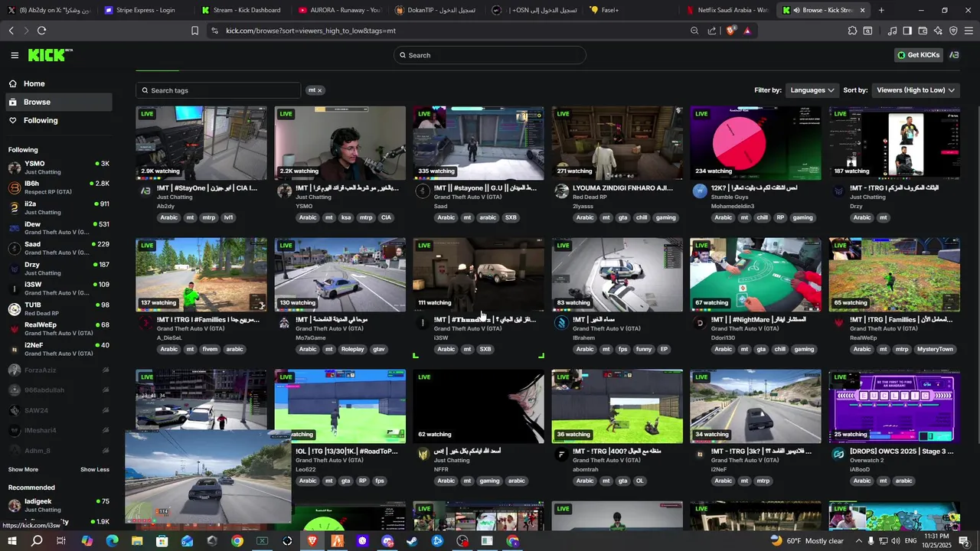Open the Viewers (High to Low) sort dropdown
This screenshot has height=551, width=980.
point(916,90)
